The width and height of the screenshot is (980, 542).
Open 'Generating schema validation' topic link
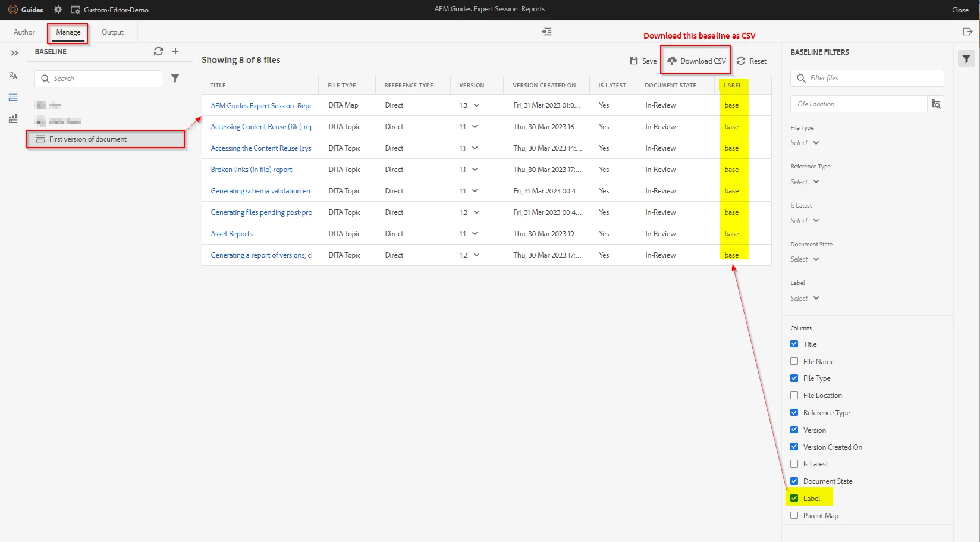pos(261,191)
